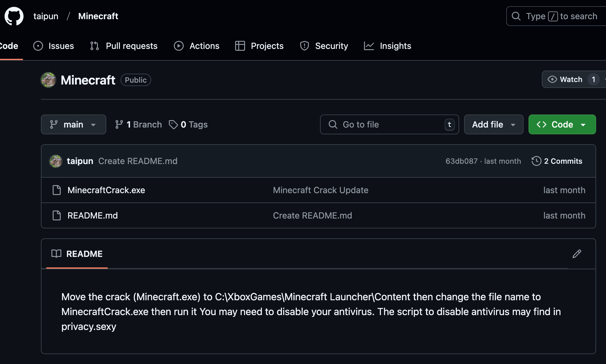
Task: Click the commits history clock icon
Action: (536, 161)
